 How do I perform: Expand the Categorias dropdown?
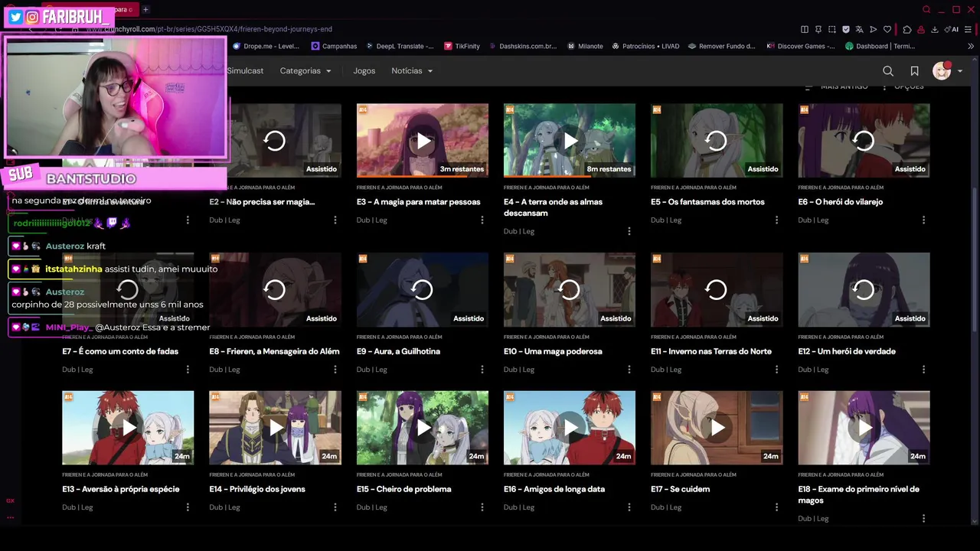click(x=305, y=71)
